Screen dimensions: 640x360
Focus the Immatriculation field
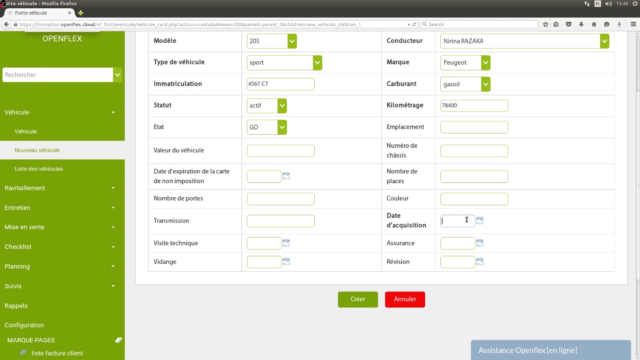[280, 84]
